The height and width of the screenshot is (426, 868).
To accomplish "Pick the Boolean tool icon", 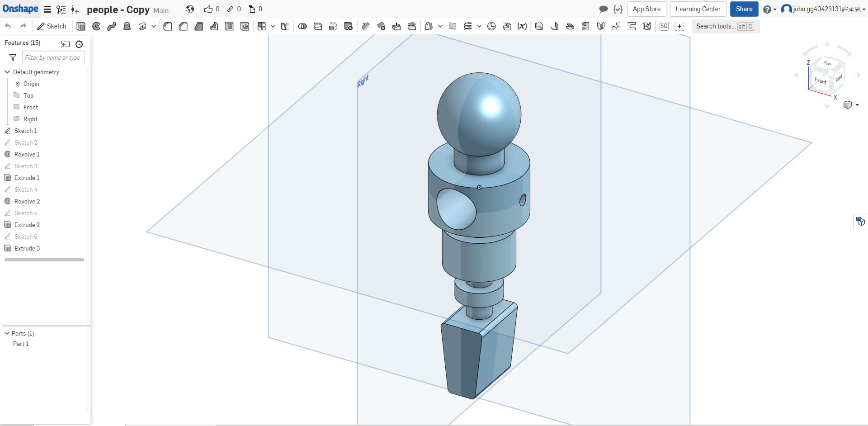I will point(302,26).
